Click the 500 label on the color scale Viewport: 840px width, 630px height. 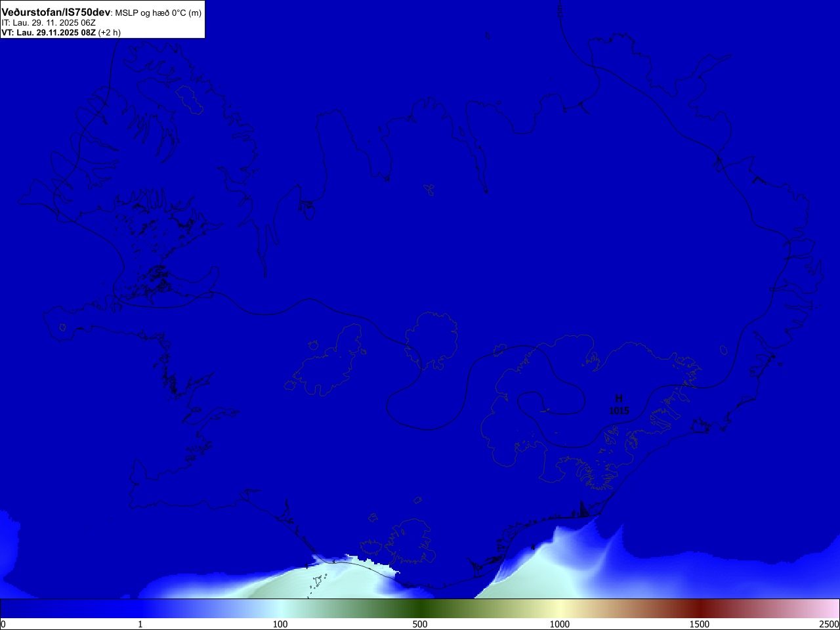point(420,624)
